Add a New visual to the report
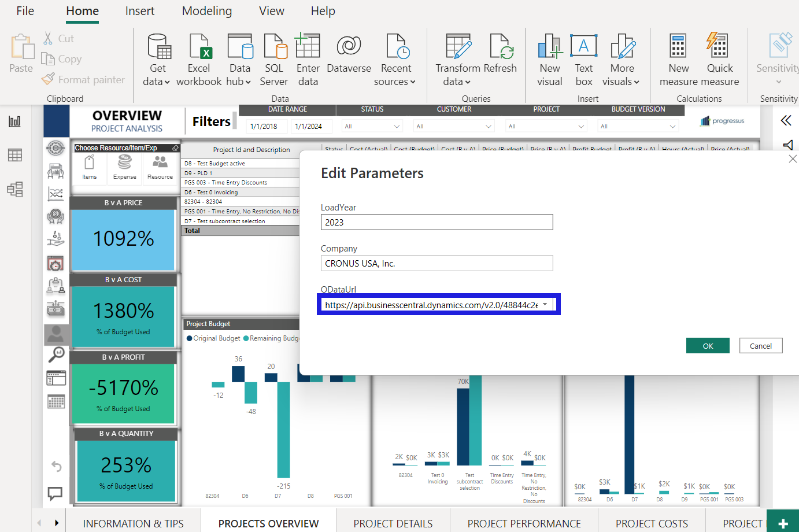The image size is (799, 532). coord(549,58)
